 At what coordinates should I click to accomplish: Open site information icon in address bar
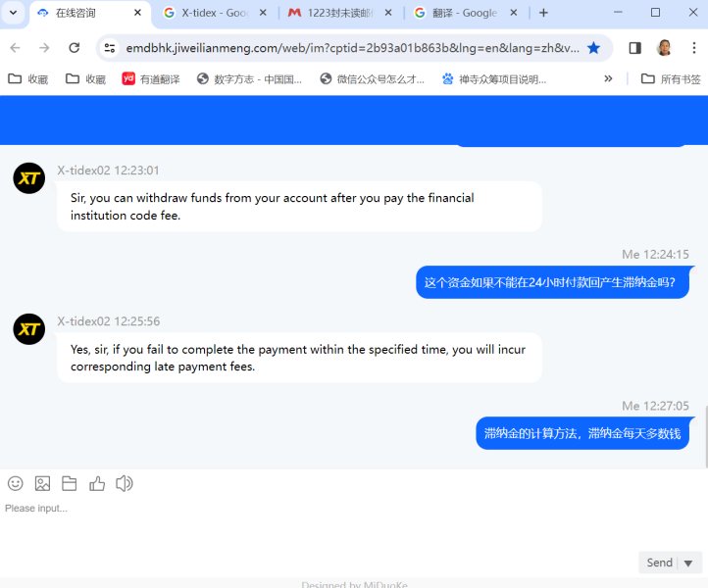(x=110, y=48)
